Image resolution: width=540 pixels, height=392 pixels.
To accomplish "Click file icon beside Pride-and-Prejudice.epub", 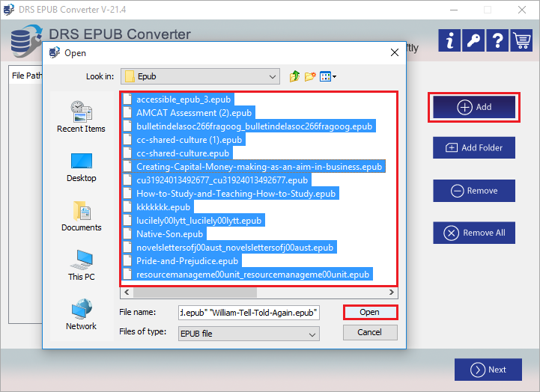I will coord(127,260).
